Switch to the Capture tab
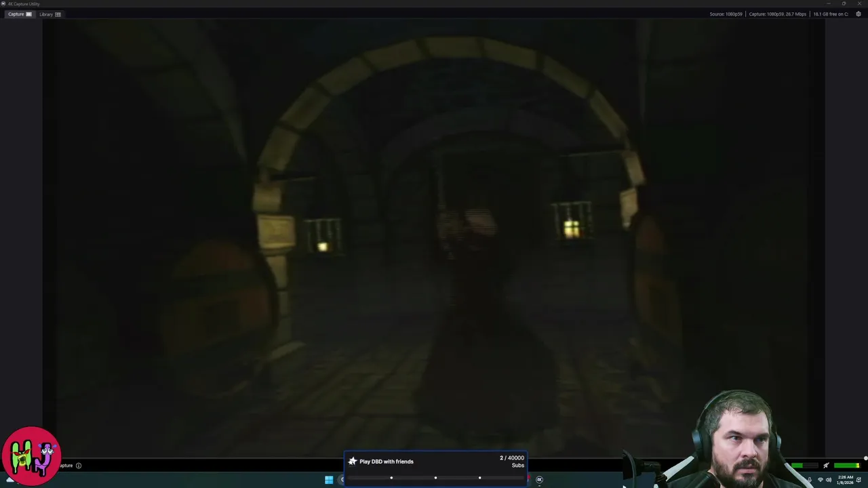The height and width of the screenshot is (488, 868). (x=20, y=14)
